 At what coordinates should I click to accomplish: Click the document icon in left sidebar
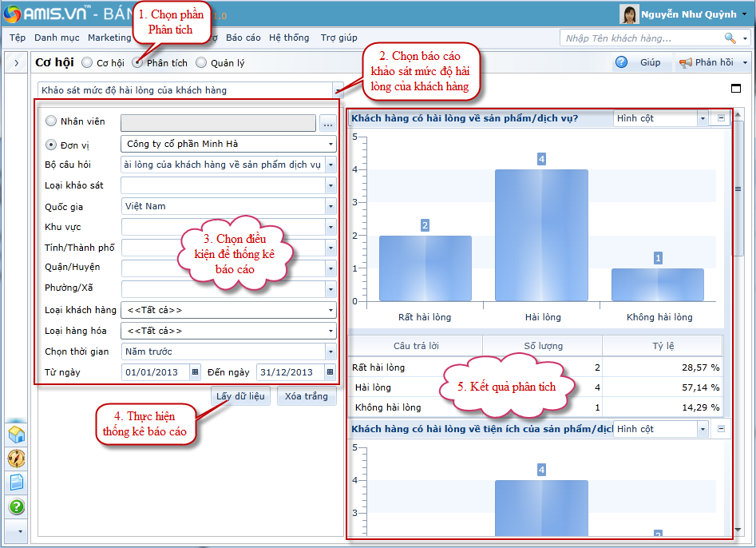coord(17,482)
